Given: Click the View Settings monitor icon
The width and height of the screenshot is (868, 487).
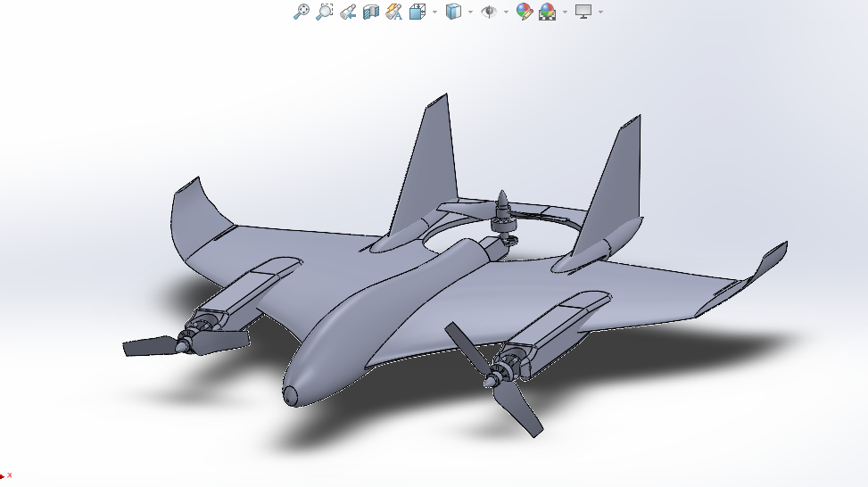Looking at the screenshot, I should point(583,12).
